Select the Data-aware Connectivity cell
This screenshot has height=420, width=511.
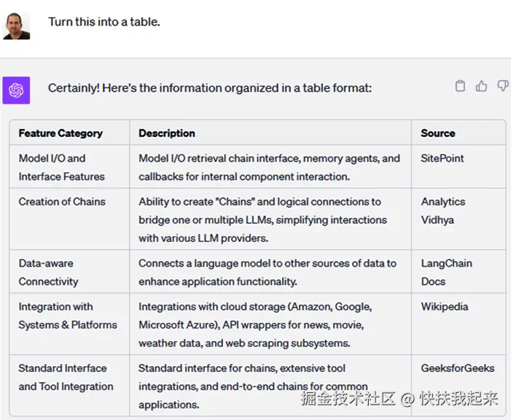point(48,272)
